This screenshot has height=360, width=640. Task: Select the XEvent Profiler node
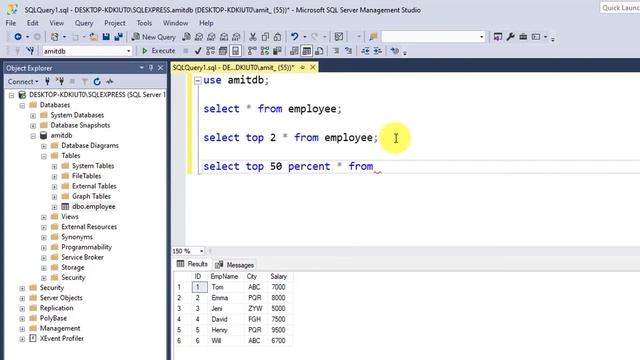[x=62, y=338]
